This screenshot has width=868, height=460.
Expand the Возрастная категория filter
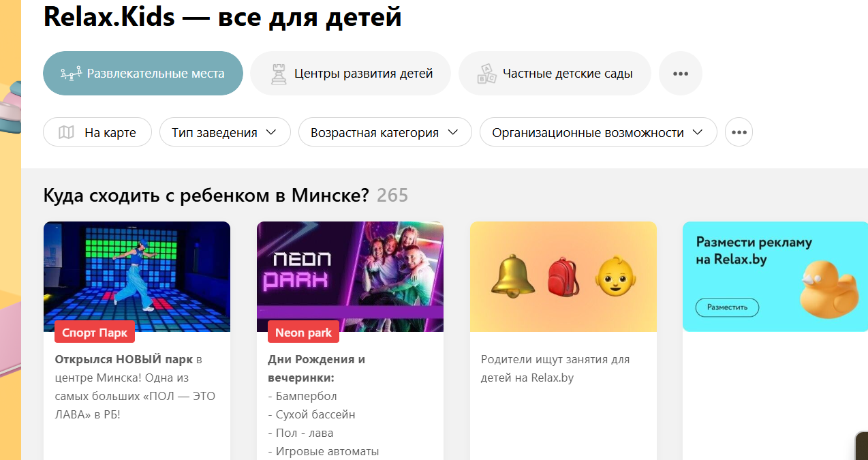[x=385, y=132]
